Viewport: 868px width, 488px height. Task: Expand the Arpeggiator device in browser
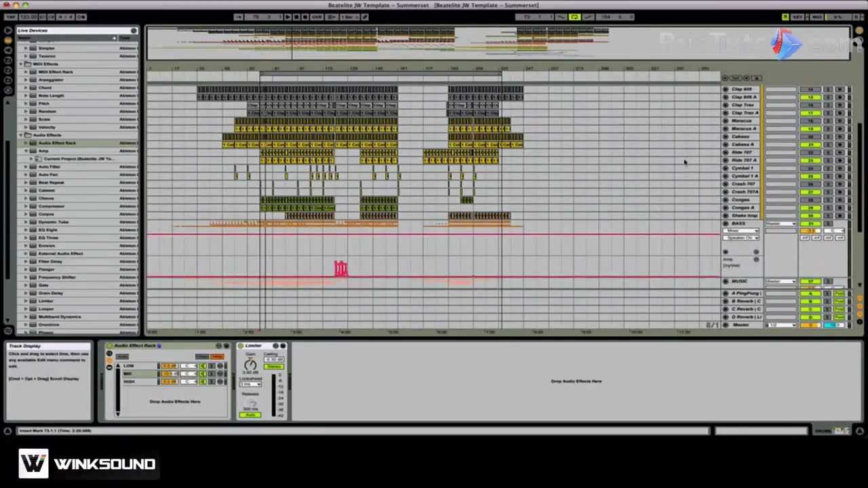26,80
